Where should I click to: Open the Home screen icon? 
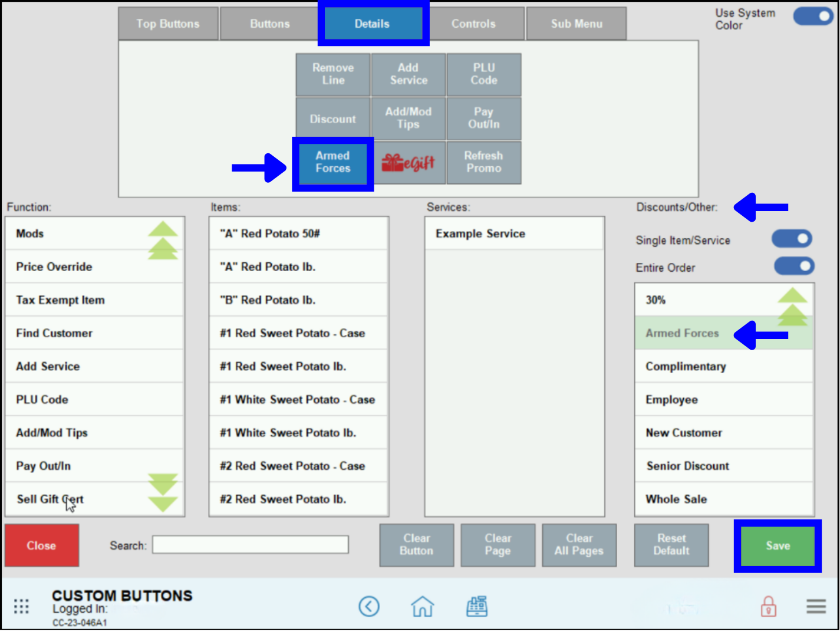422,606
